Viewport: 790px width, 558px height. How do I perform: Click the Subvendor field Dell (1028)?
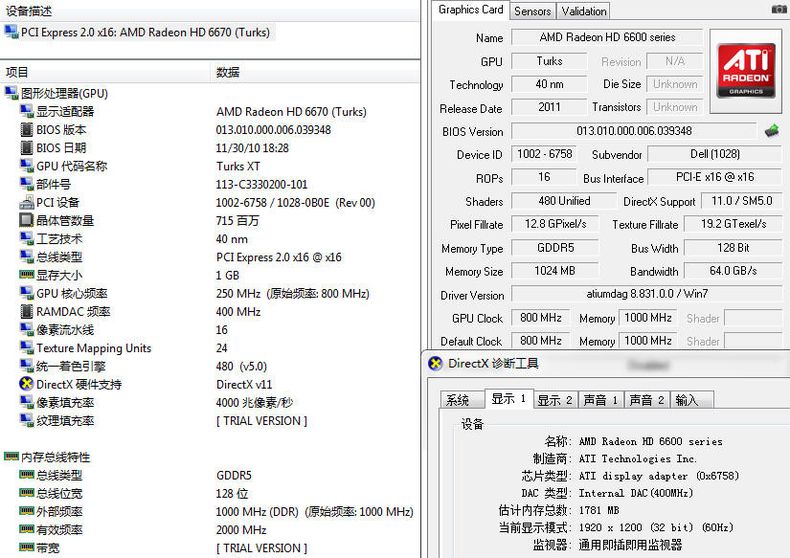[714, 154]
